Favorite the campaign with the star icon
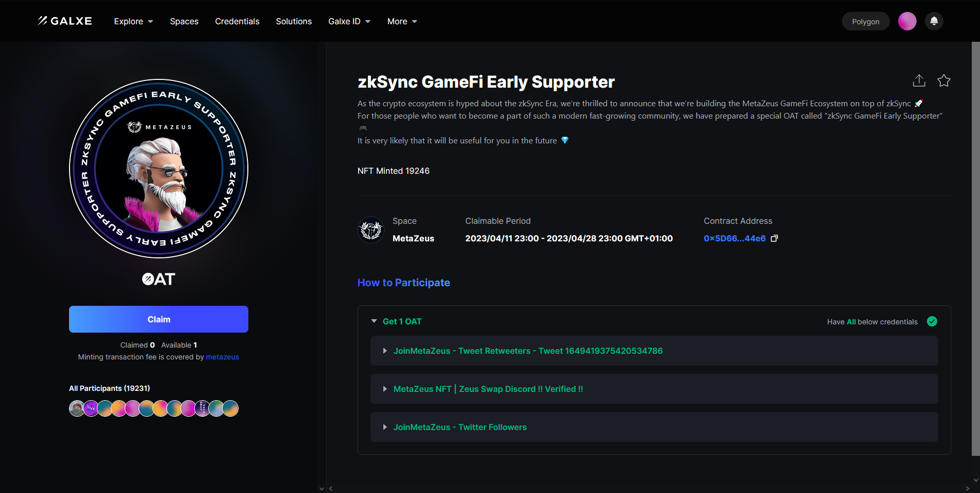Viewport: 980px width, 493px height. tap(943, 81)
